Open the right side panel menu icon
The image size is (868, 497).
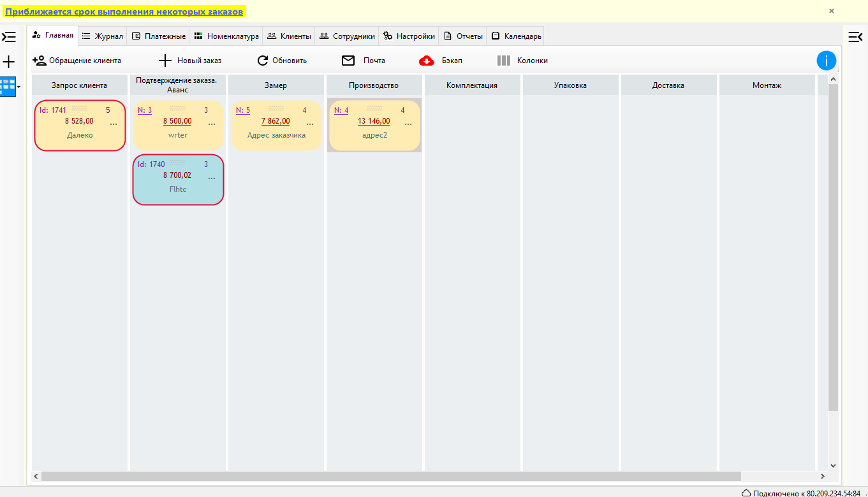point(855,37)
